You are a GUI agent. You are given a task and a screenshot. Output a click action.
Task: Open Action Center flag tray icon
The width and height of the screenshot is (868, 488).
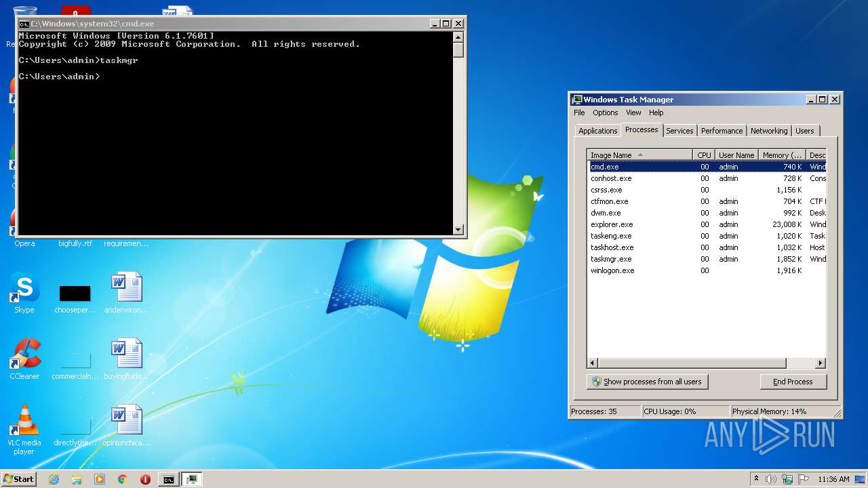(x=804, y=479)
